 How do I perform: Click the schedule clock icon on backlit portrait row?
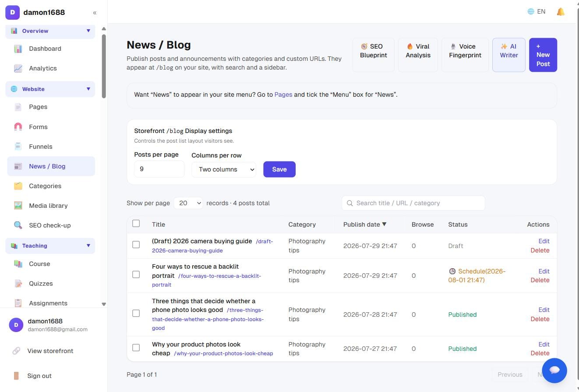(452, 271)
